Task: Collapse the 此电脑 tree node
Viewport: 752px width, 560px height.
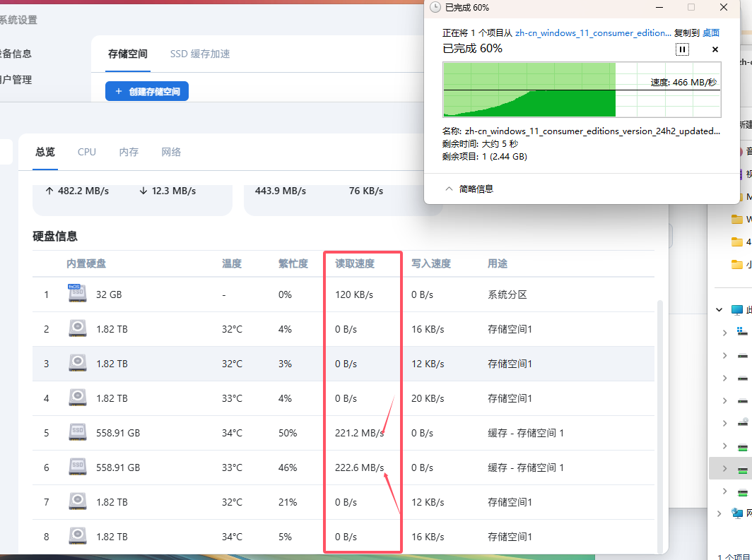Action: [x=719, y=309]
